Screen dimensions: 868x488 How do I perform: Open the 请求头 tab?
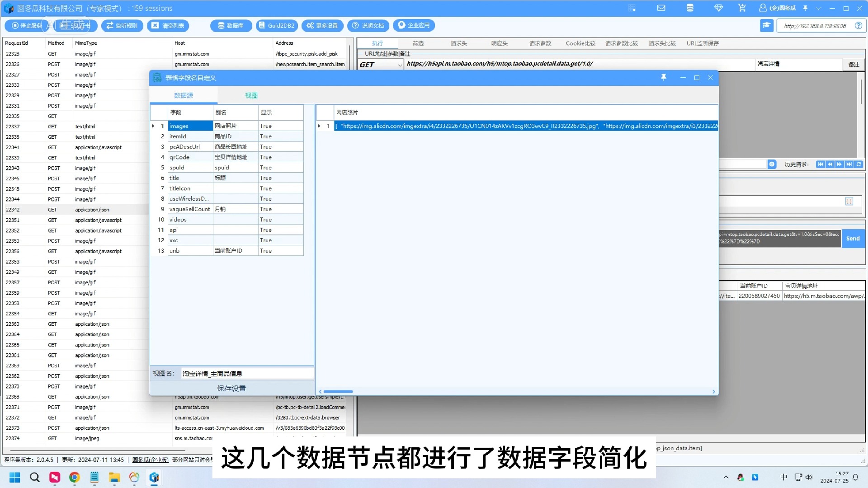click(458, 43)
